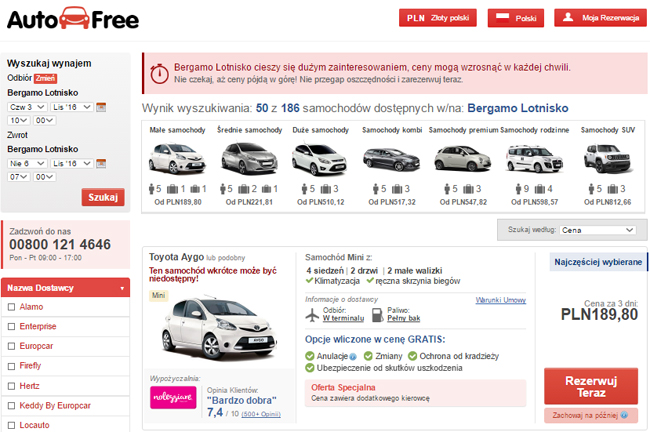
Task: Check the Firefly supplier checkbox
Action: (x=12, y=366)
